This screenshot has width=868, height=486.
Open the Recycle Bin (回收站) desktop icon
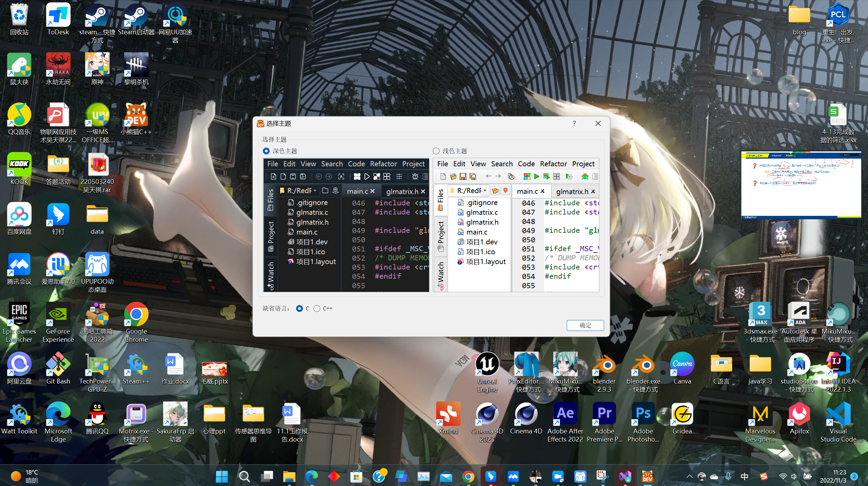[x=19, y=20]
